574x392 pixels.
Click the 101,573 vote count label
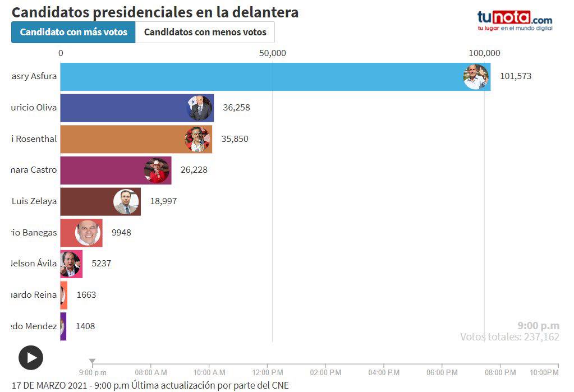coord(516,76)
